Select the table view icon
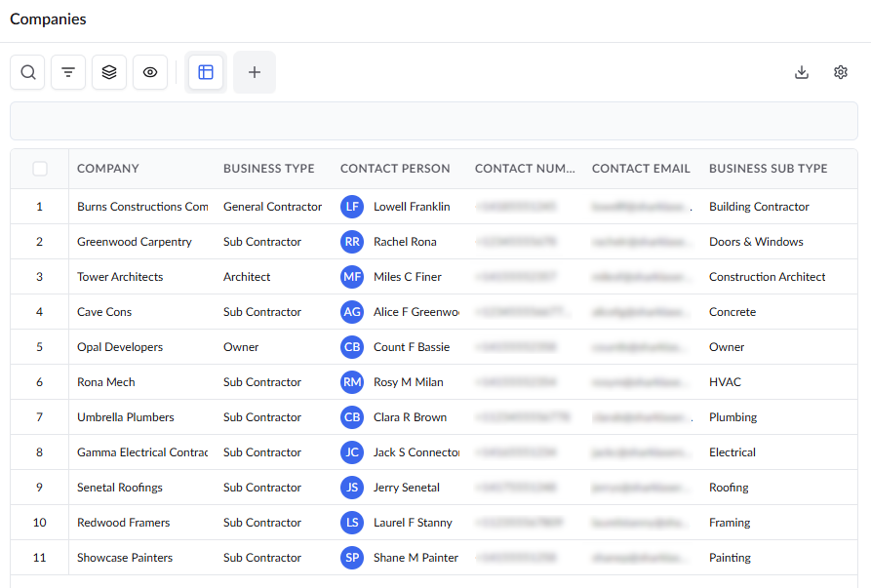 pos(206,72)
